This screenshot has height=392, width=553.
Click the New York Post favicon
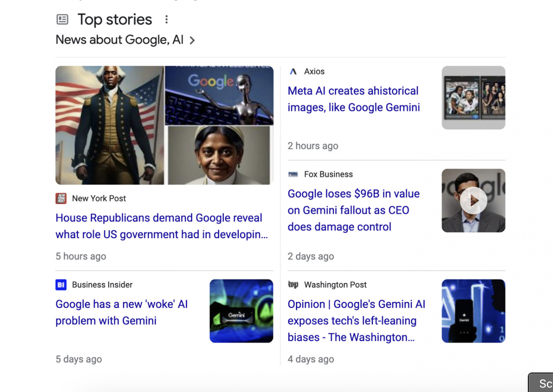pyautogui.click(x=61, y=198)
